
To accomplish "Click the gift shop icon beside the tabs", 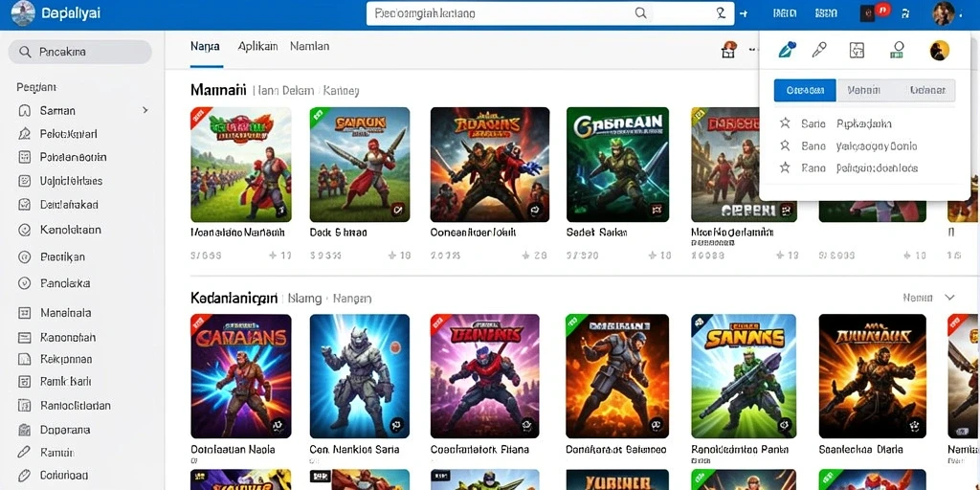I will 728,50.
